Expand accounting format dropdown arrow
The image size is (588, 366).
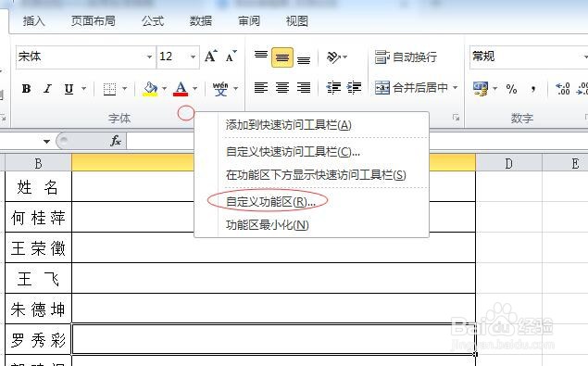[495, 89]
